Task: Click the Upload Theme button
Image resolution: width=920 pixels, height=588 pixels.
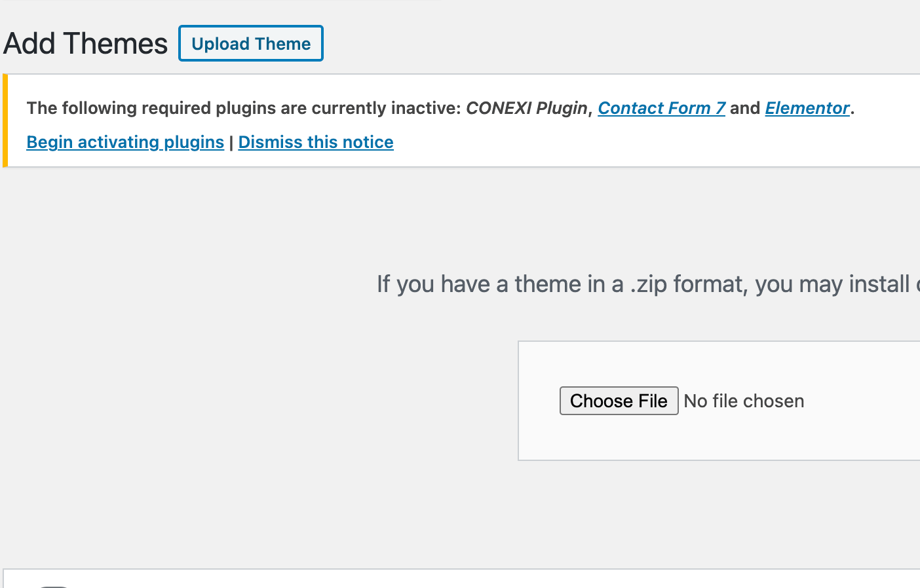Action: coord(251,44)
